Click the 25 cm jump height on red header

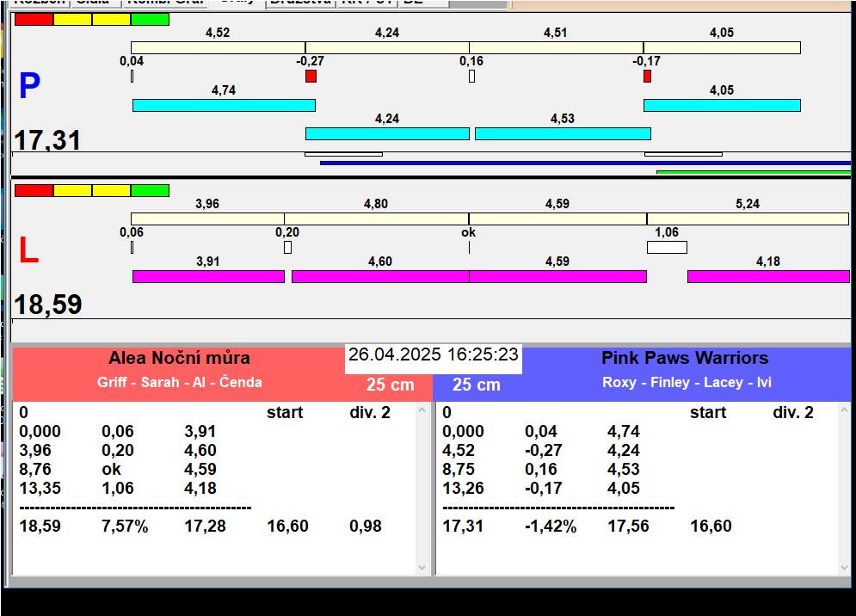(391, 385)
